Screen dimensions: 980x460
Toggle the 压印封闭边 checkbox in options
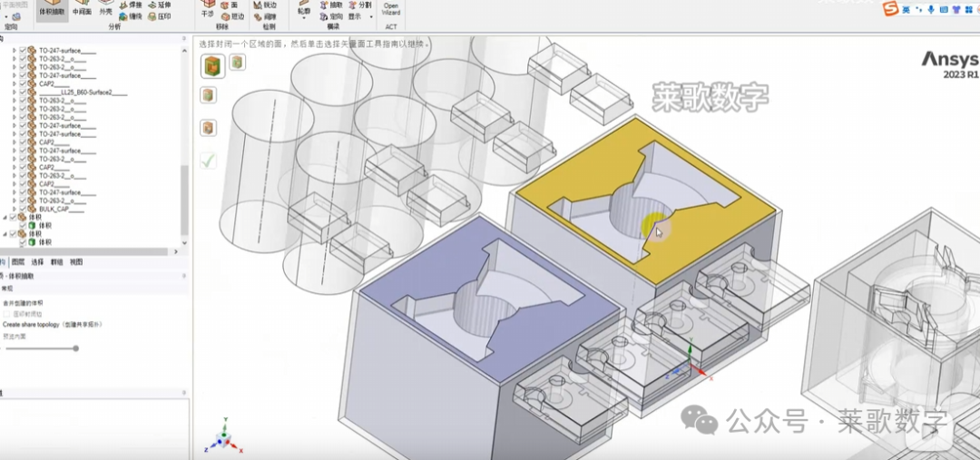(x=6, y=314)
